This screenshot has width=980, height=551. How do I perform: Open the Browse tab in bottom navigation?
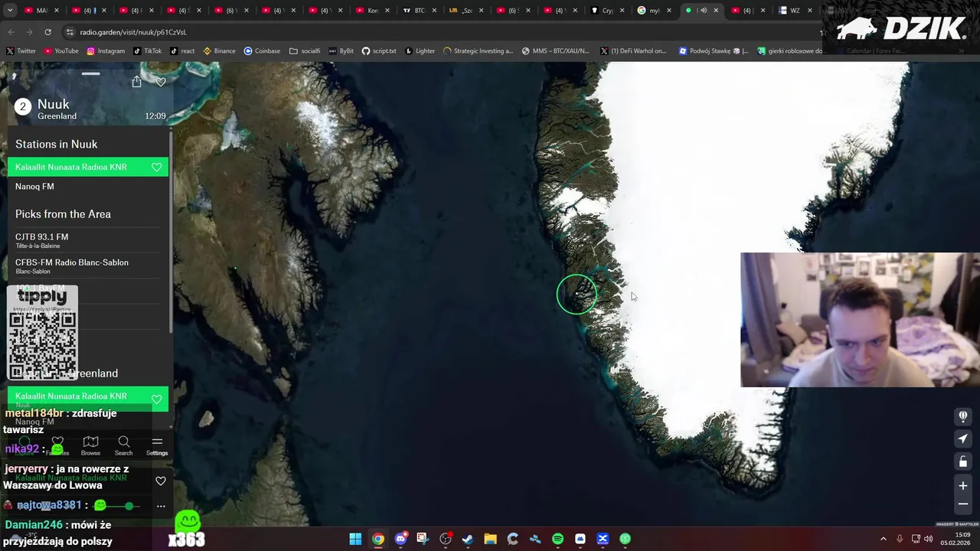[90, 445]
